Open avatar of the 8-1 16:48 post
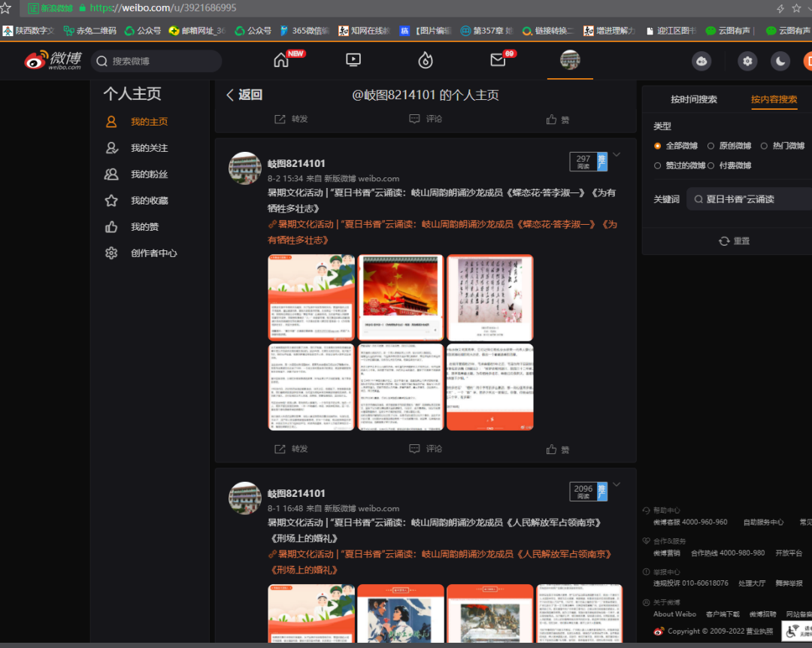Image resolution: width=812 pixels, height=648 pixels. (x=245, y=498)
